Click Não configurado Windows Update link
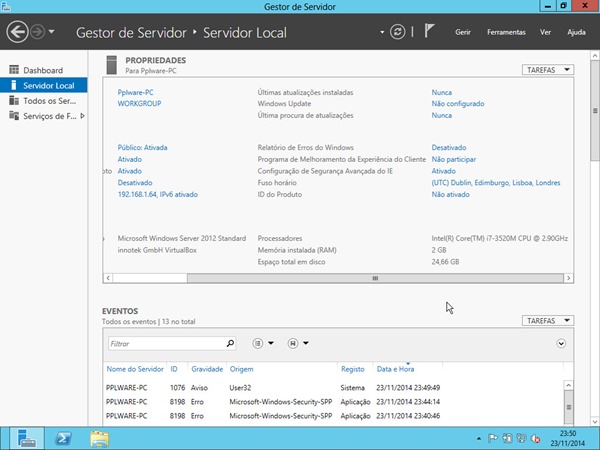Viewport: 600px width, 450px height. 458,104
